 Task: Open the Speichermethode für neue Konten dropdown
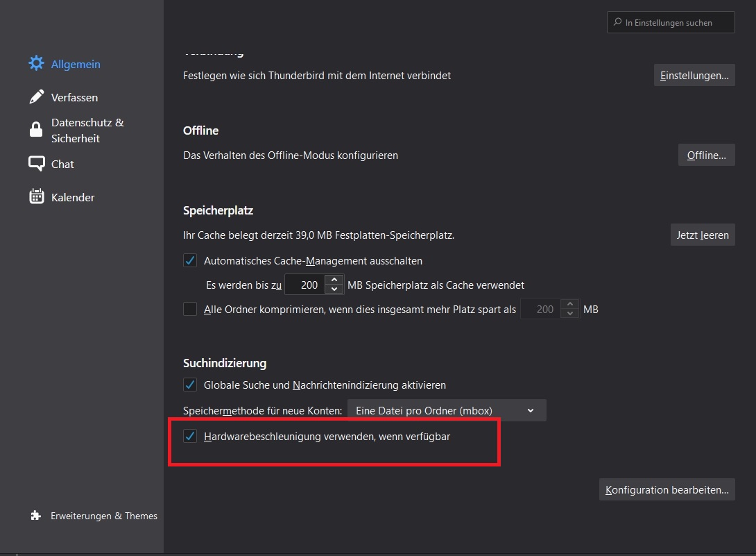[447, 410]
